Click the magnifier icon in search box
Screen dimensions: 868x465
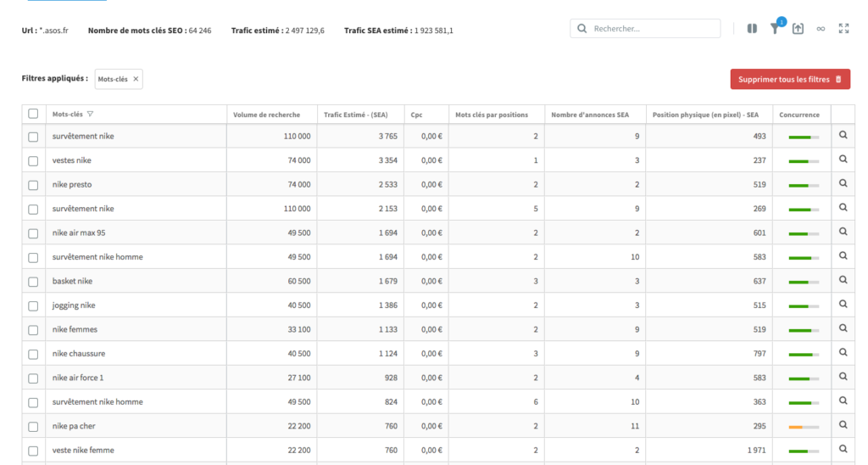pos(581,28)
